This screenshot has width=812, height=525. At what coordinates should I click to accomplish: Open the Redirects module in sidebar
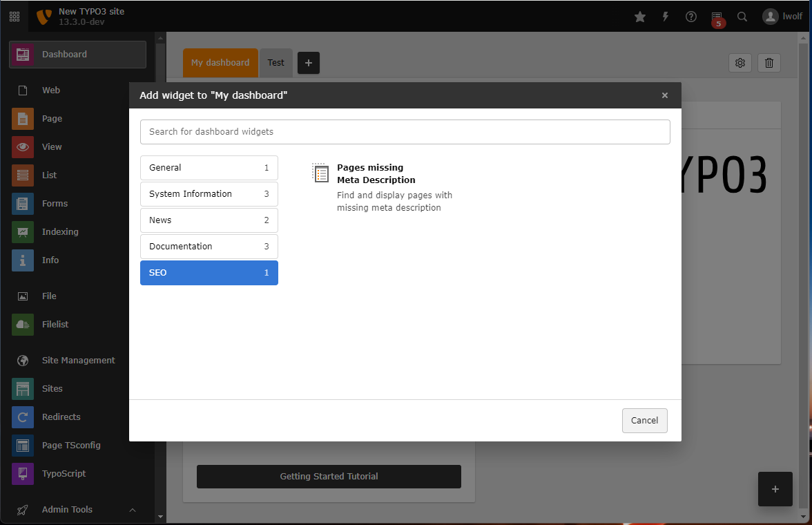point(61,417)
